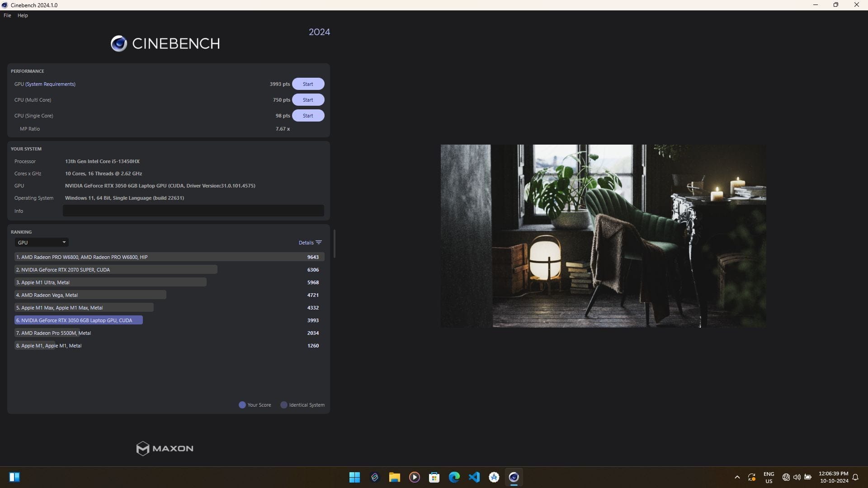Select the Apple M1 Max ranking row
This screenshot has width=868, height=488.
click(169, 308)
